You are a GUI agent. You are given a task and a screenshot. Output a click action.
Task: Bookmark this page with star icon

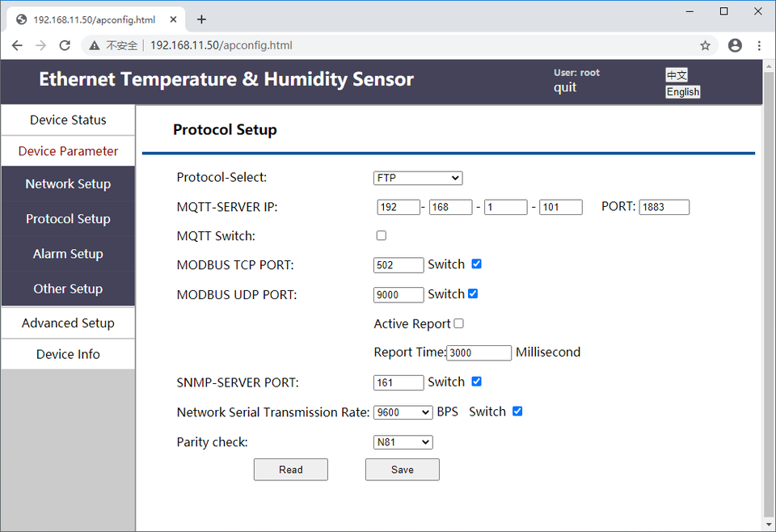tap(705, 45)
